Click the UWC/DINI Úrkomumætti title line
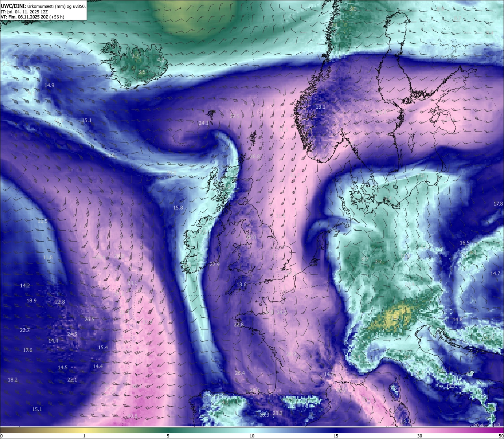Viewport: 504px width, 439px height. coord(43,6)
